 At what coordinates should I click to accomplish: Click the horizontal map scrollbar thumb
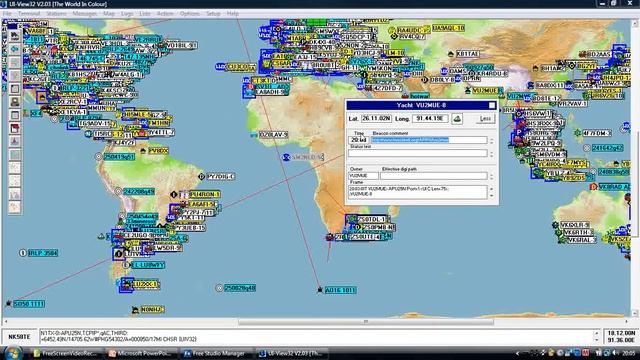click(366, 322)
